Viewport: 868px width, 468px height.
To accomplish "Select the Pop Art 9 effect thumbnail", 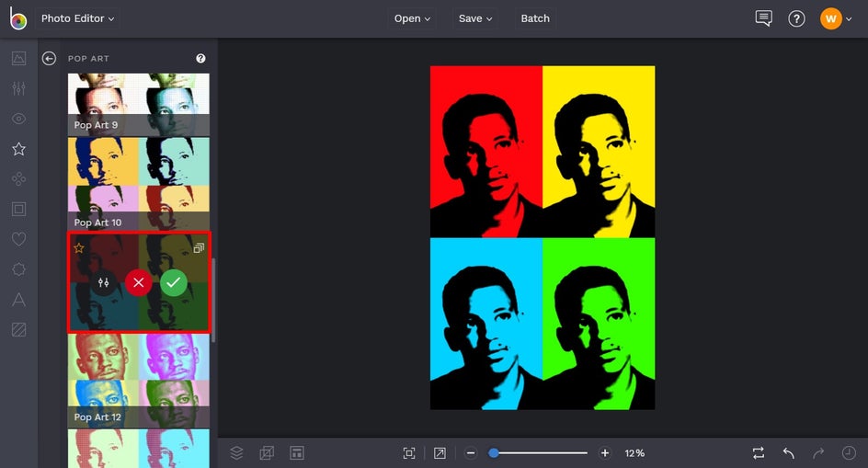I will point(139,105).
